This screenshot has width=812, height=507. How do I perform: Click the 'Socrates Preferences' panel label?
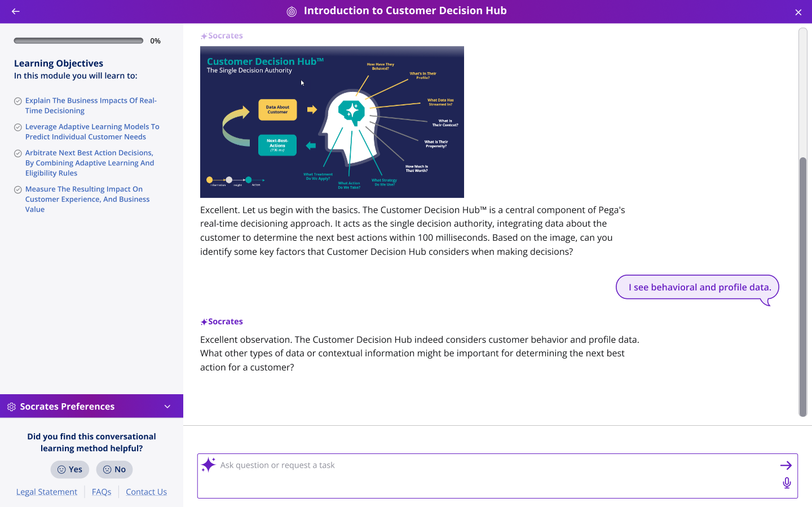click(x=67, y=407)
